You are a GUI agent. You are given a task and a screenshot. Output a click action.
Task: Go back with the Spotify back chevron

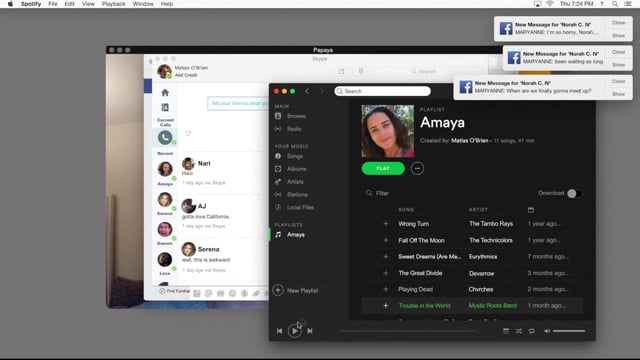307,91
